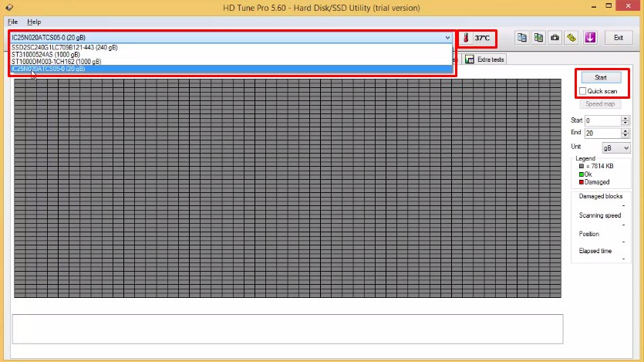
Task: Click the thermometer temperature icon
Action: (466, 38)
